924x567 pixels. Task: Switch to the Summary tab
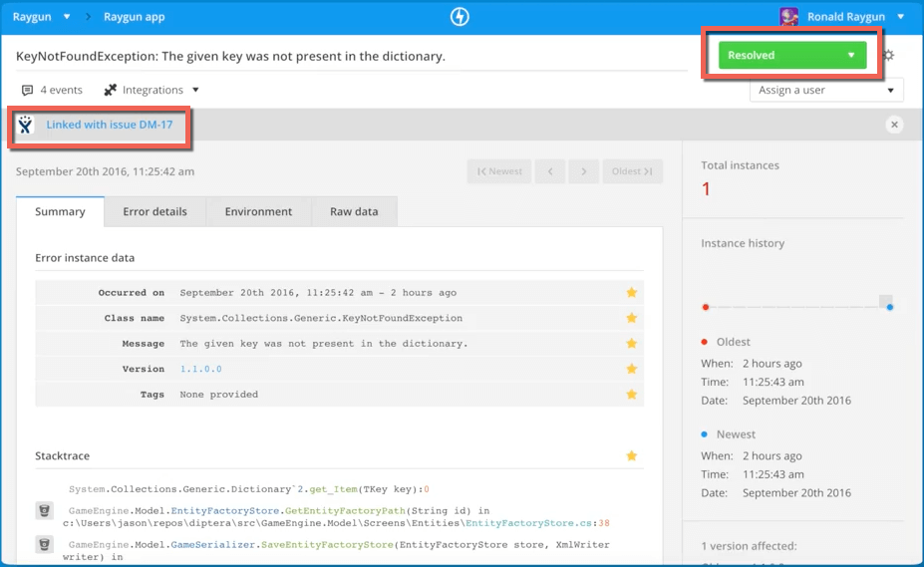tap(60, 211)
